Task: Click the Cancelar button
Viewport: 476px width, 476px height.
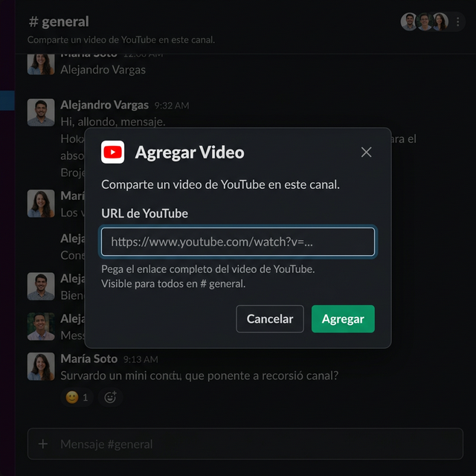Action: pyautogui.click(x=270, y=319)
